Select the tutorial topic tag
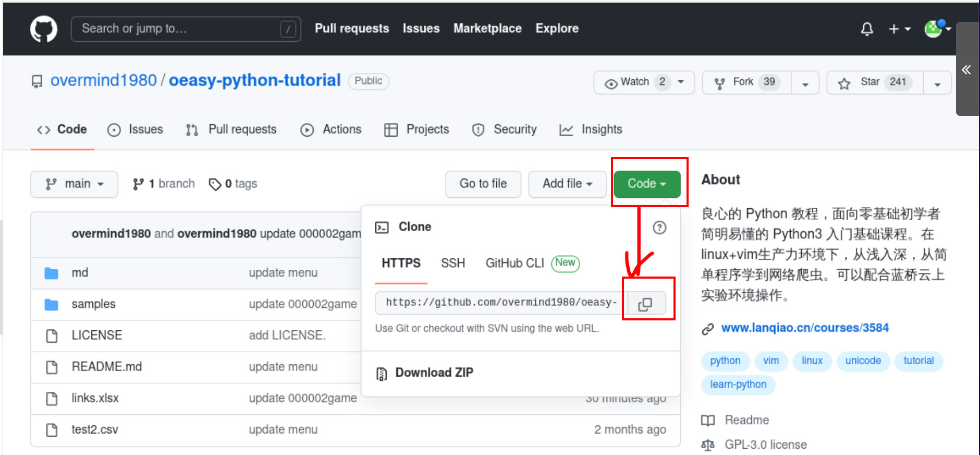Viewport: 980px width, 455px height. [x=919, y=361]
